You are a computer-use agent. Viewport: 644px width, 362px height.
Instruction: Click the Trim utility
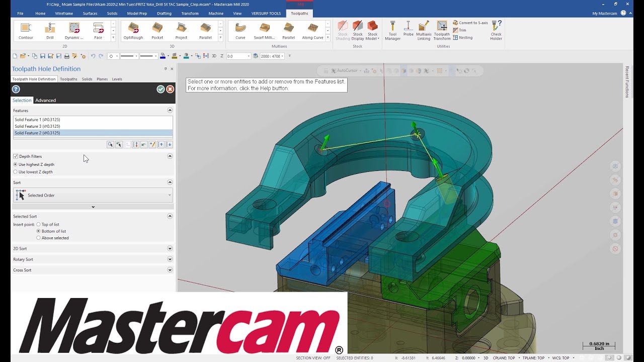pos(459,30)
